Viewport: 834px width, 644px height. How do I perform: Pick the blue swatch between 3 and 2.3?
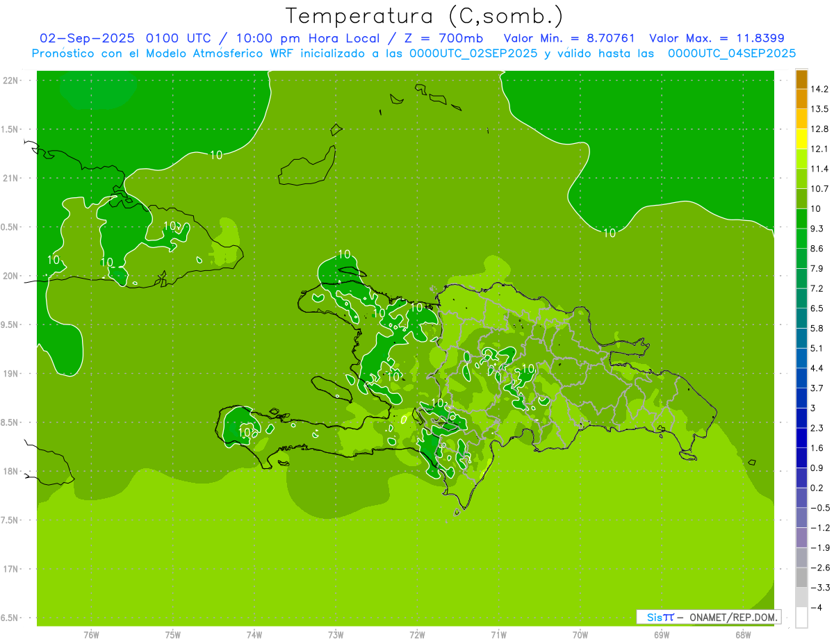[801, 418]
